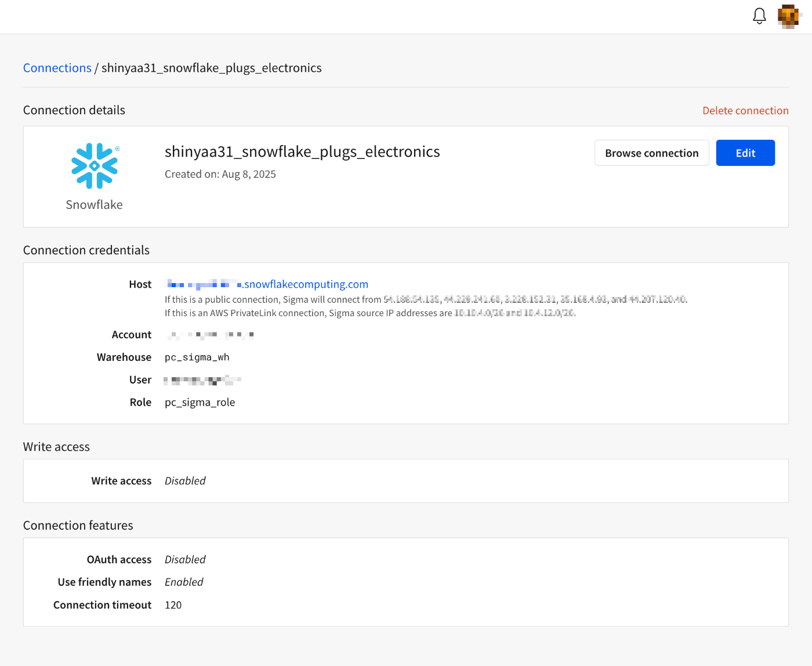The width and height of the screenshot is (812, 666).
Task: Click the OAuth access Disabled value
Action: point(185,560)
